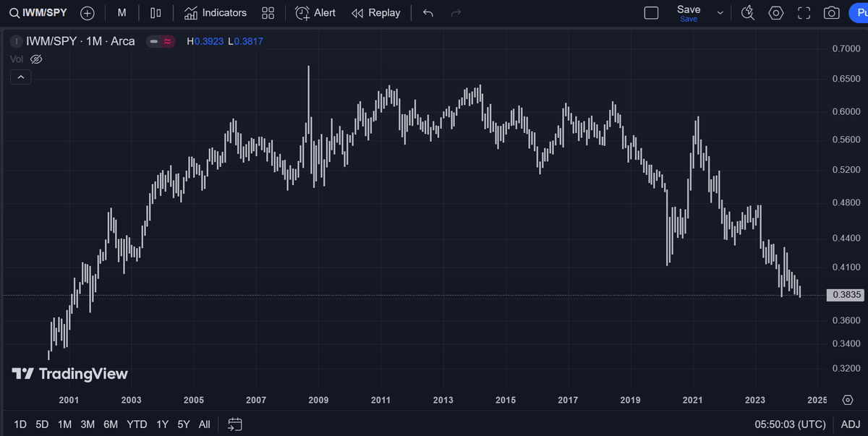Toggle Vol indicator visibility eye icon
868x436 pixels.
[x=36, y=59]
